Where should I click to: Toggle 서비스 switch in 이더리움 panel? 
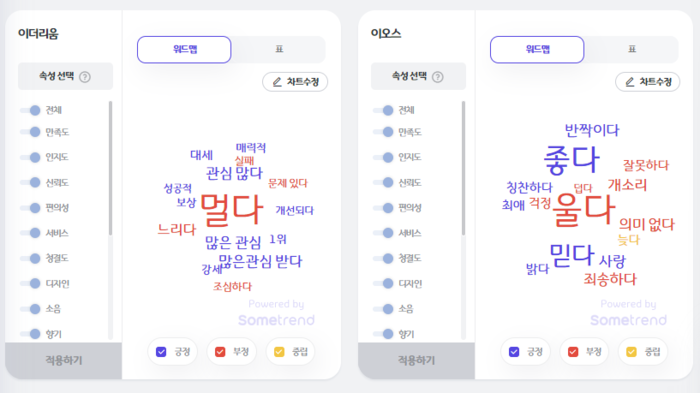coord(31,233)
